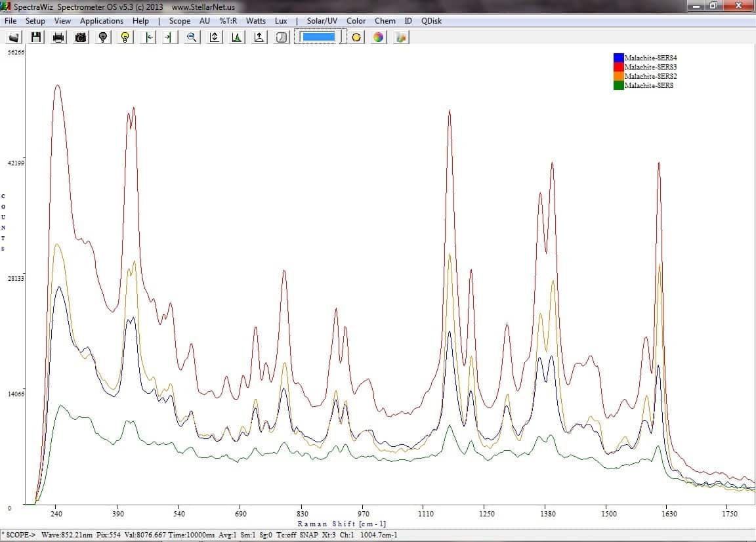Click the 1380 x-axis tick label
The height and width of the screenshot is (542, 756).
[x=548, y=514]
